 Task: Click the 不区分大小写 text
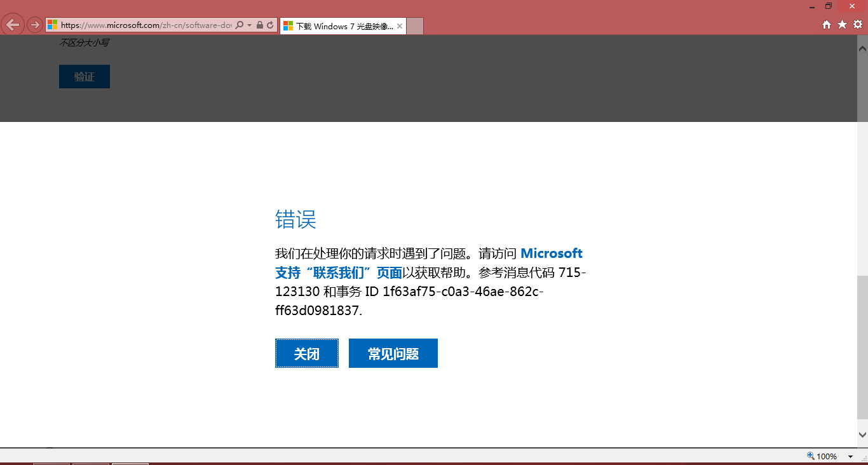(x=84, y=43)
